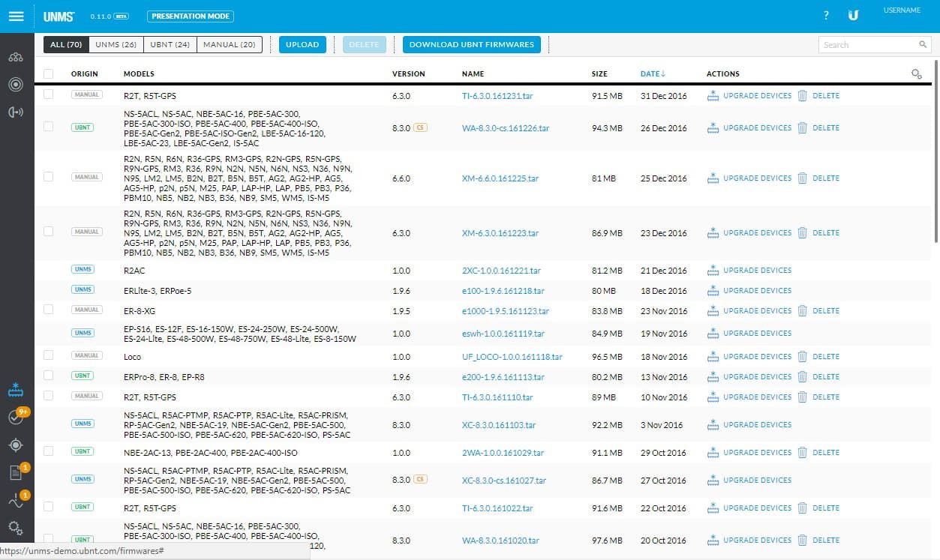Click upgrade icon for eswh-1.0.0.161119.tar
Viewport: 940px width, 560px height.
click(713, 334)
